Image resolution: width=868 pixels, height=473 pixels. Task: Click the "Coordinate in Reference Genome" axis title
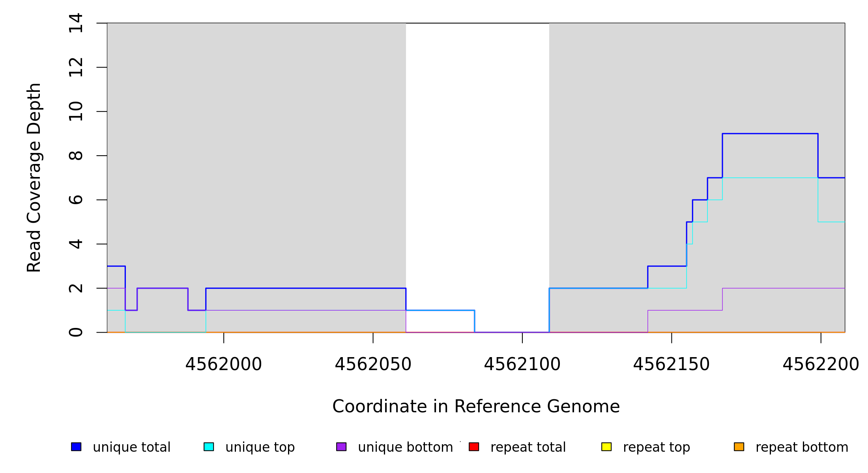[476, 406]
